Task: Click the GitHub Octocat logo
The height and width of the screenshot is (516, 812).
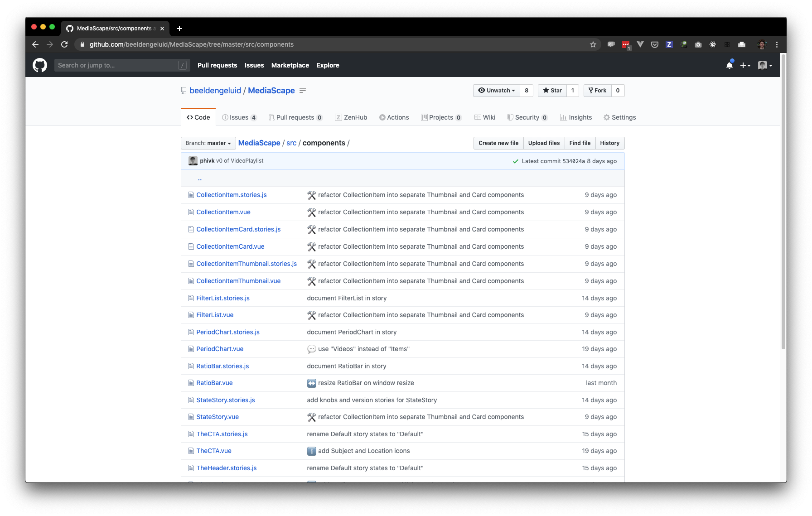Action: click(40, 65)
